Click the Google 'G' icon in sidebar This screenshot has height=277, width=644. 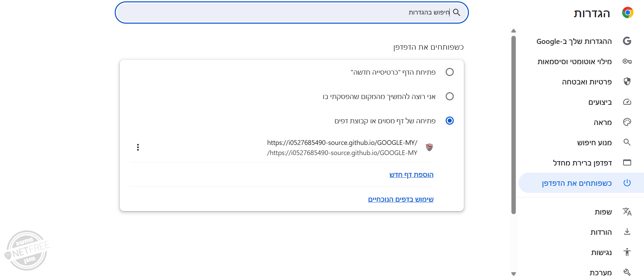pos(627,41)
